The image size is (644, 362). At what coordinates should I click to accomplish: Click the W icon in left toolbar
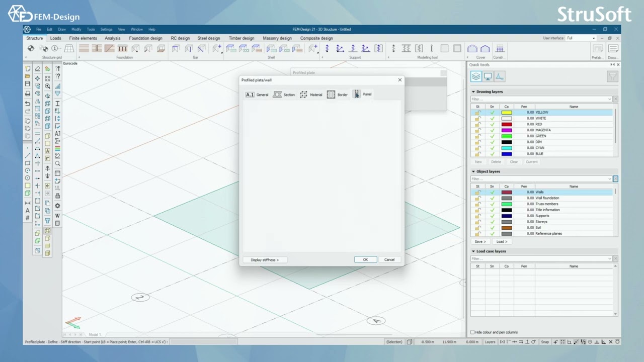57,216
